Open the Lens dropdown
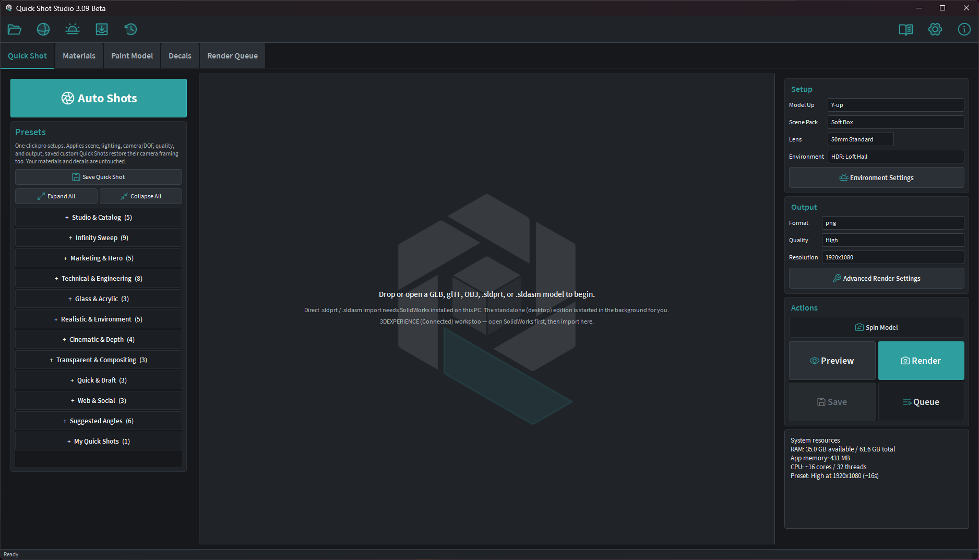Image resolution: width=979 pixels, height=560 pixels. tap(861, 139)
